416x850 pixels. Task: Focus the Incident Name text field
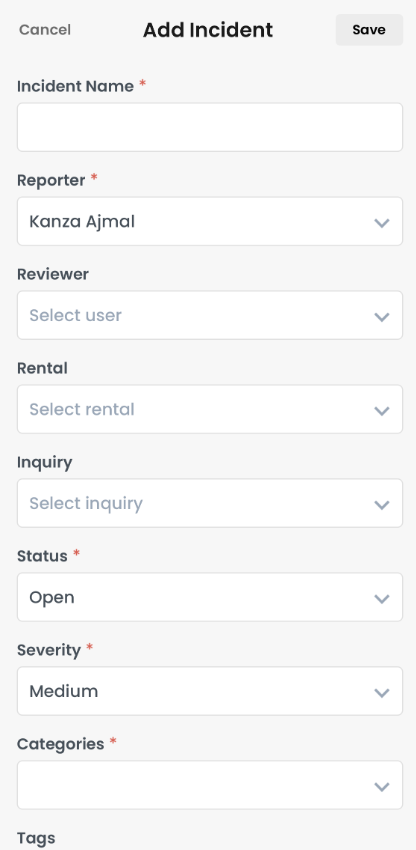(210, 127)
